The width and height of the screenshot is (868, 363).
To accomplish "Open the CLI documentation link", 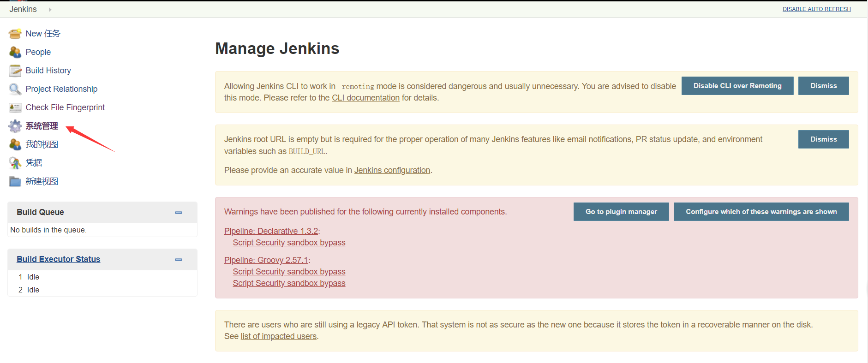I will tap(366, 98).
